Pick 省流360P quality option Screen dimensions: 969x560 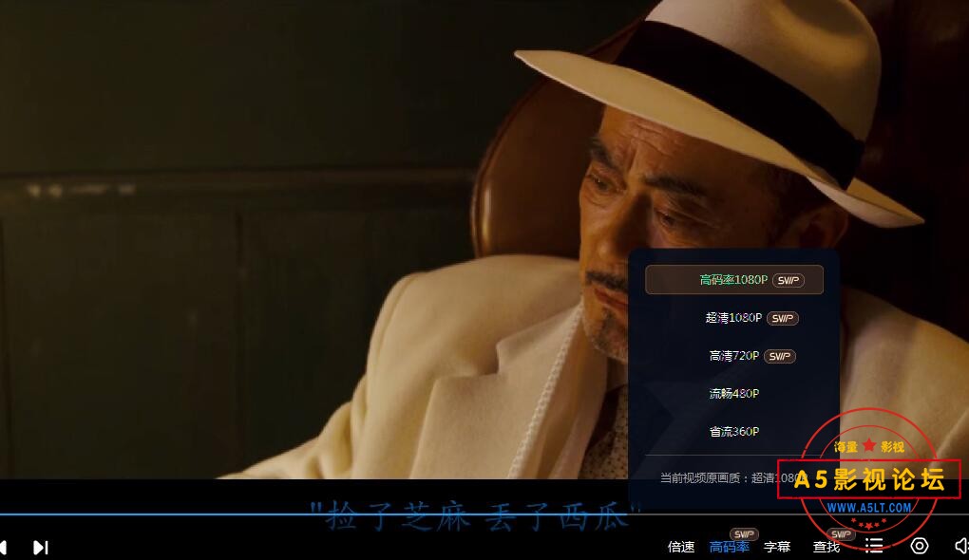[x=733, y=432]
